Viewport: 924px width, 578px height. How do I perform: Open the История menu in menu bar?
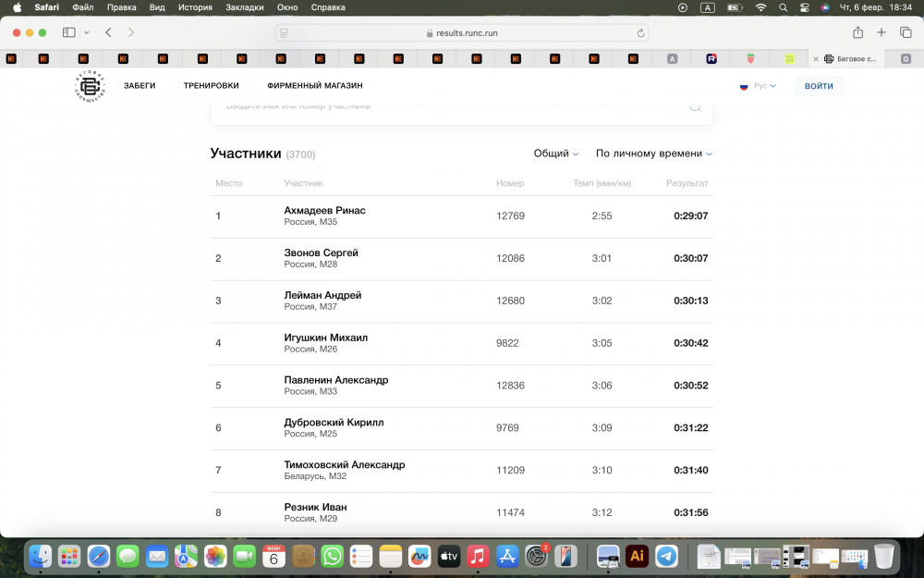click(195, 7)
